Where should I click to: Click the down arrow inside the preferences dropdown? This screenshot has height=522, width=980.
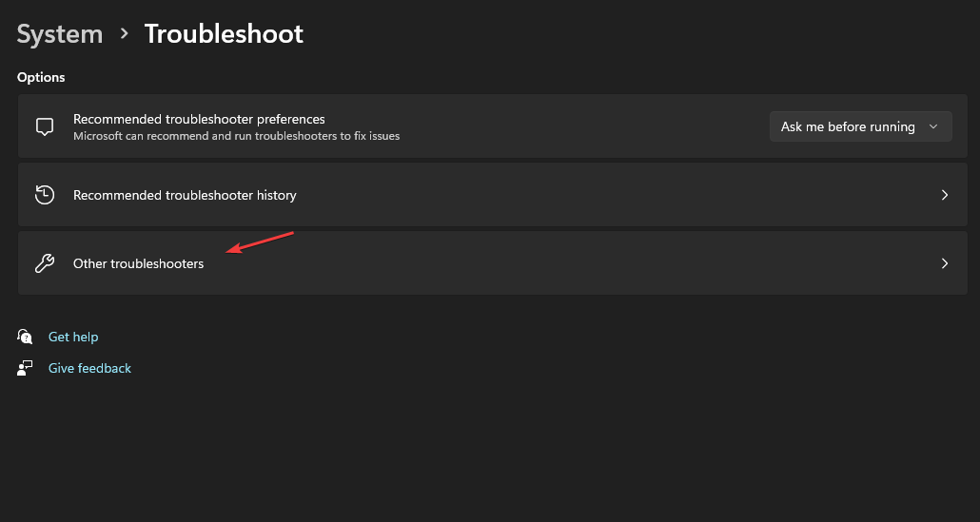coord(933,126)
